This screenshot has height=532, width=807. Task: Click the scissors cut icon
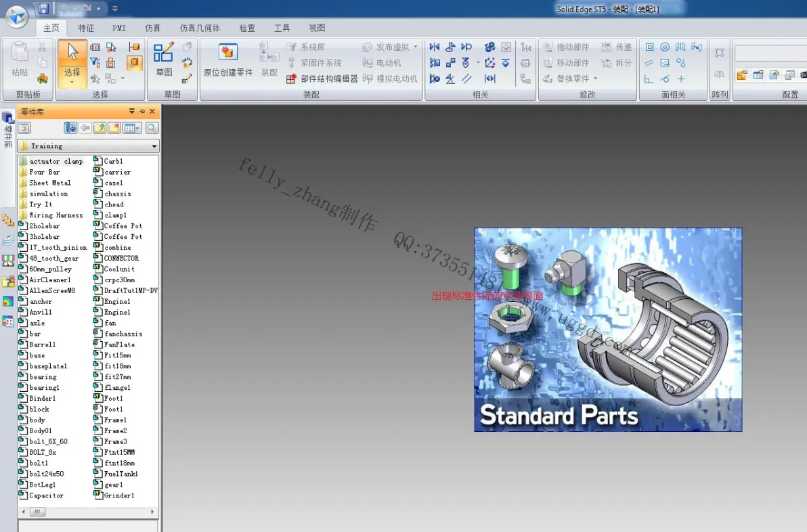[42, 47]
